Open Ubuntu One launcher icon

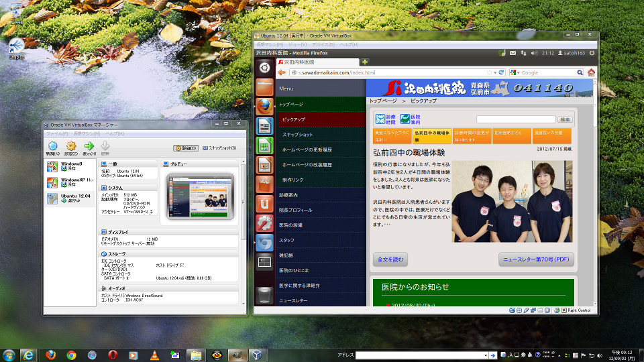click(x=264, y=204)
